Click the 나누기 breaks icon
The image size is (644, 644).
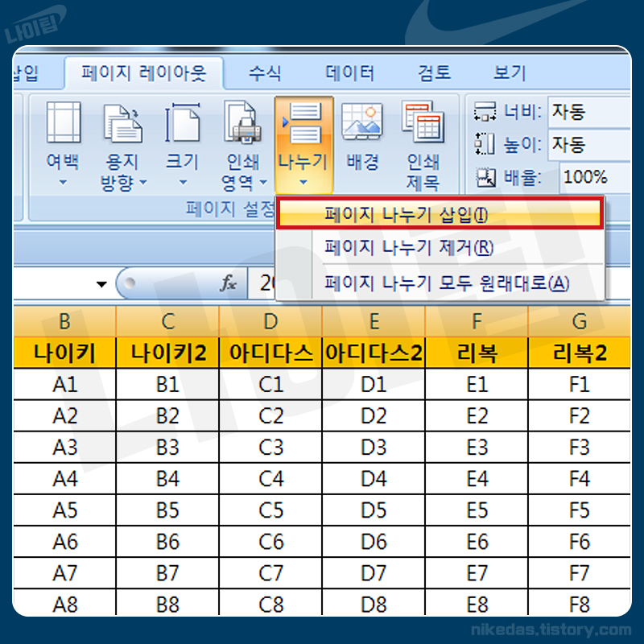[303, 122]
